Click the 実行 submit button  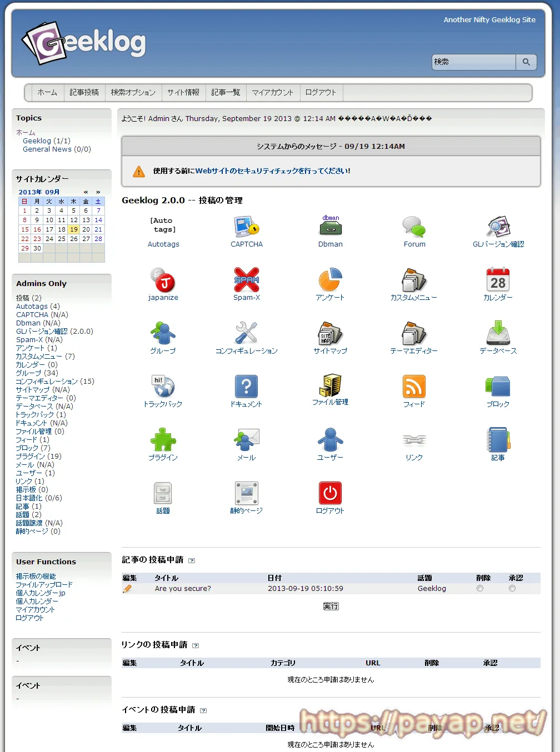click(x=331, y=606)
